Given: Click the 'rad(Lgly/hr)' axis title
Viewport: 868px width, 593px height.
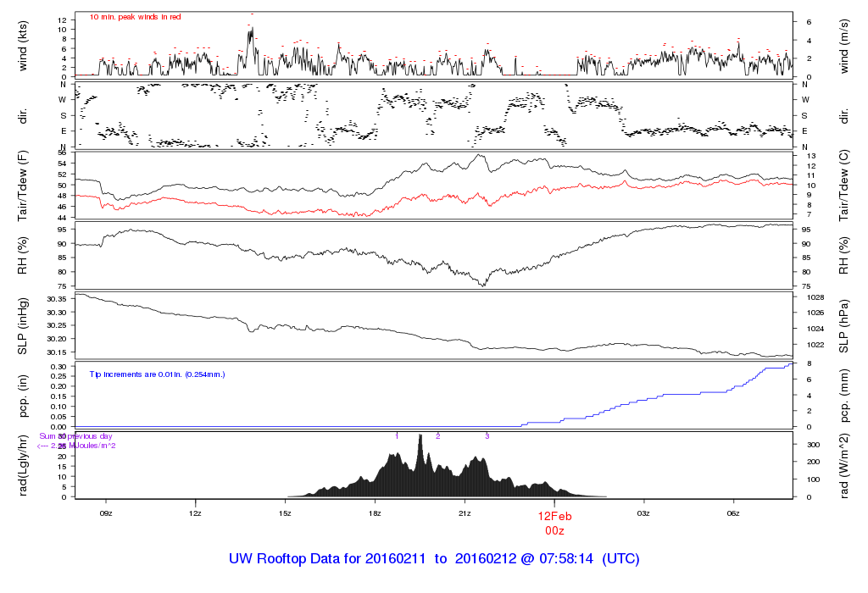Looking at the screenshot, I should tap(23, 465).
